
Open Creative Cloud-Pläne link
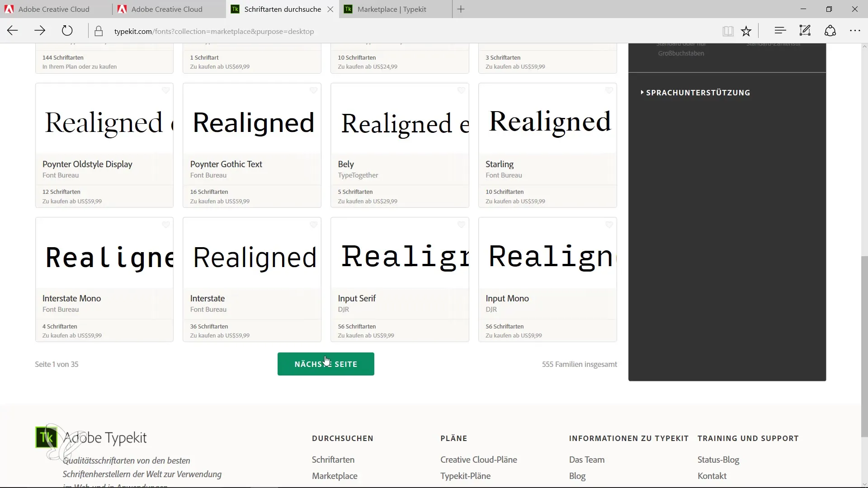coord(479,460)
